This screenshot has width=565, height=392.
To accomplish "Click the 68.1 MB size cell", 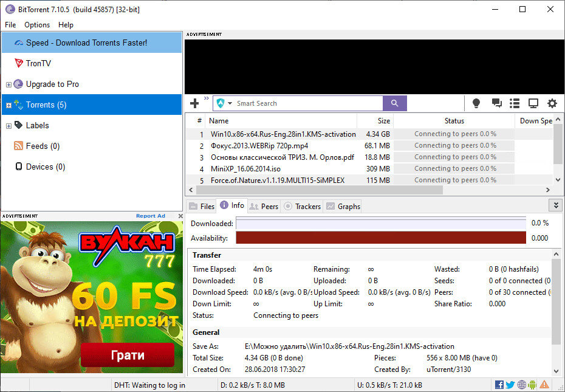I will [x=377, y=146].
